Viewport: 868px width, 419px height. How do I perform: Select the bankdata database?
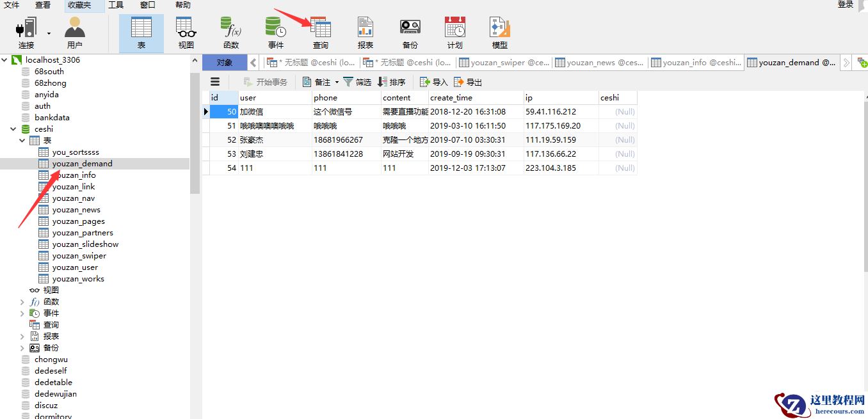pos(52,117)
